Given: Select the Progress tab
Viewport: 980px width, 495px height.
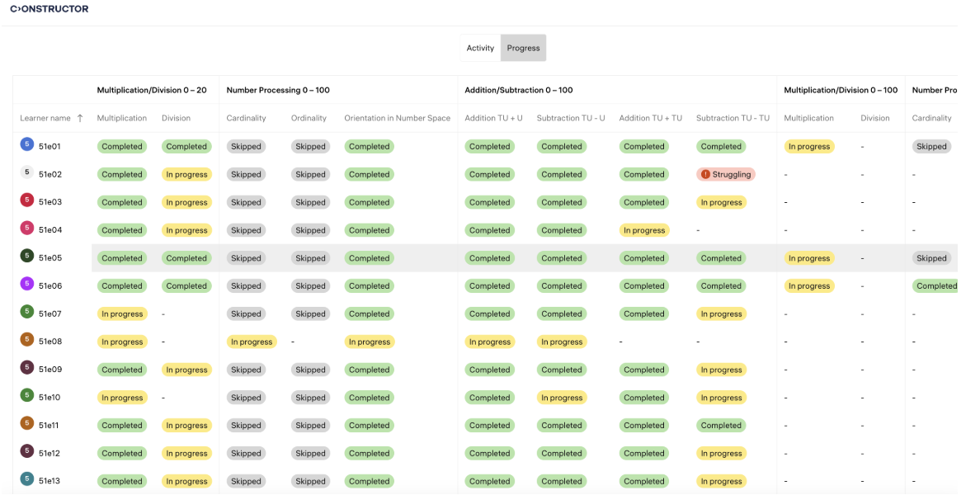Looking at the screenshot, I should pyautogui.click(x=523, y=48).
